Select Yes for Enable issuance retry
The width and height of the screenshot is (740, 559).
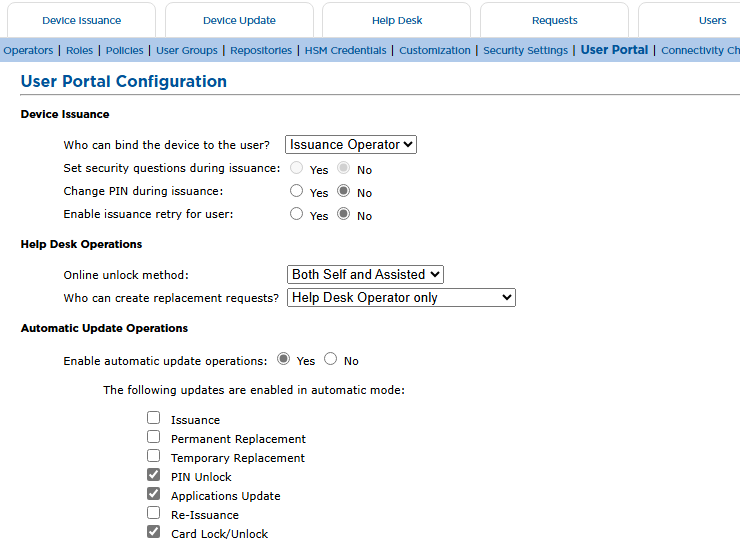[x=296, y=214]
